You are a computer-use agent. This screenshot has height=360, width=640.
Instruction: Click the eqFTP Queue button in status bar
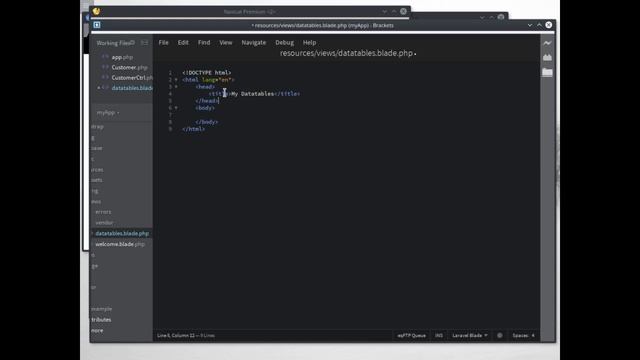coord(411,336)
